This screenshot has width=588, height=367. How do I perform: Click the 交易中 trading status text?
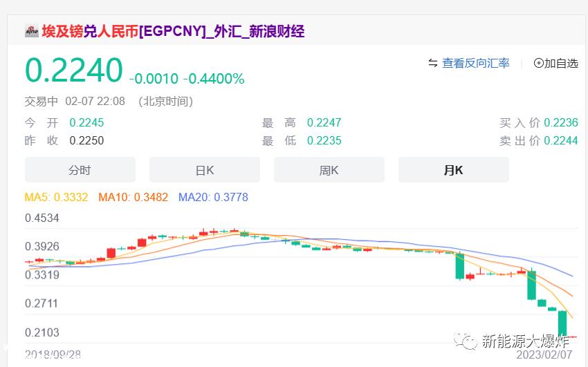coord(42,101)
